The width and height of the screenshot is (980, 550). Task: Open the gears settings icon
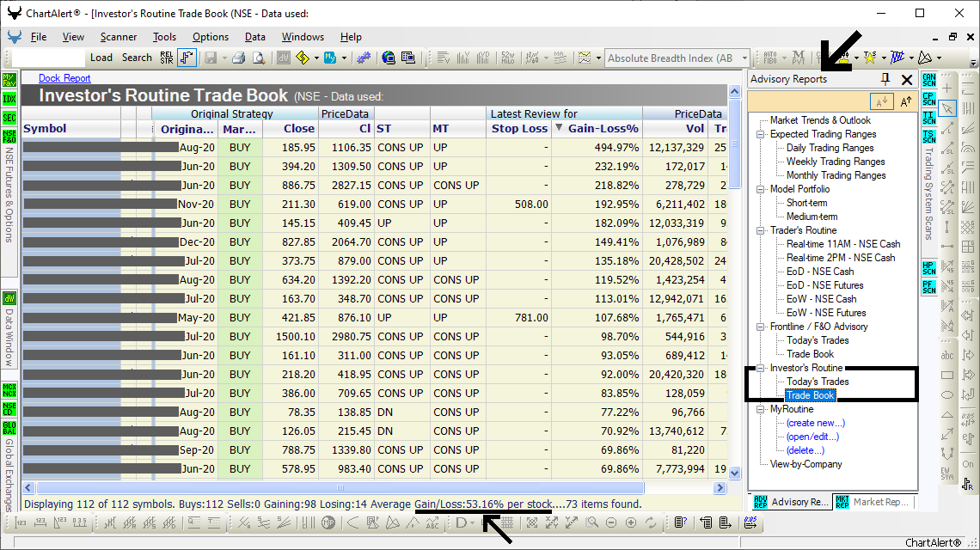364,58
